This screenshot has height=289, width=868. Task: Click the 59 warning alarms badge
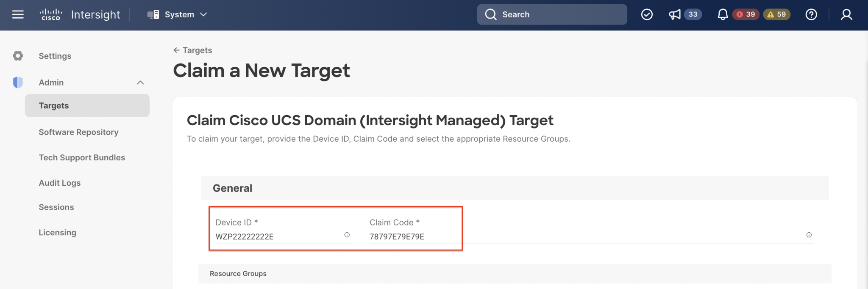point(777,14)
